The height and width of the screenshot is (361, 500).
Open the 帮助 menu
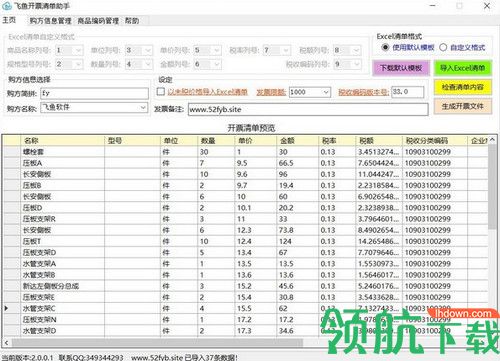[x=132, y=21]
